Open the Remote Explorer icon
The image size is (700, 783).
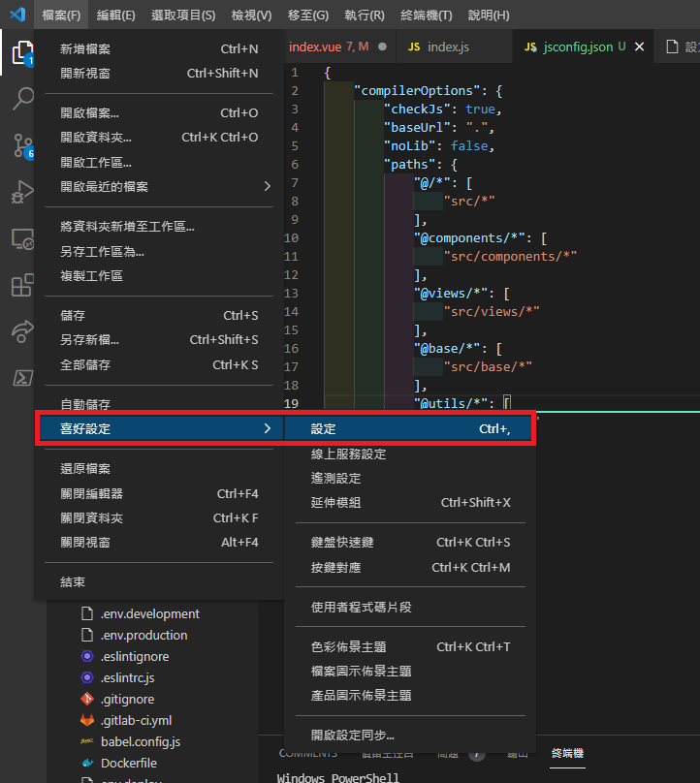[21, 238]
